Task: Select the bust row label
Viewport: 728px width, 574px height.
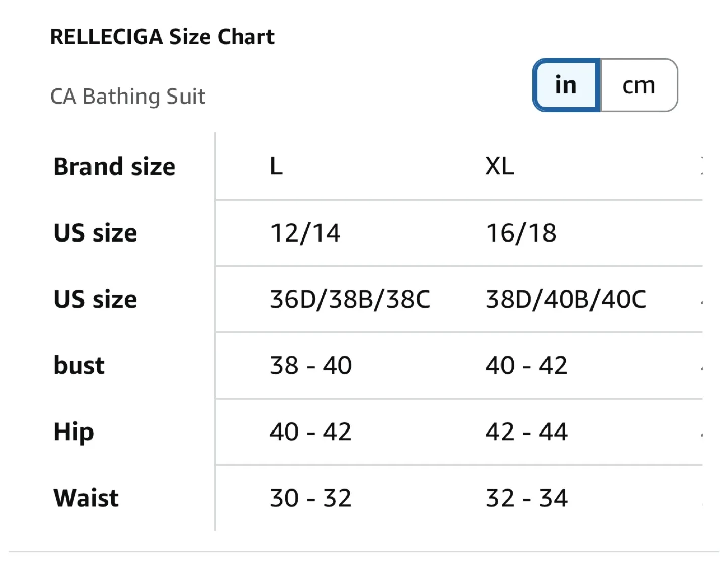Action: tap(78, 365)
